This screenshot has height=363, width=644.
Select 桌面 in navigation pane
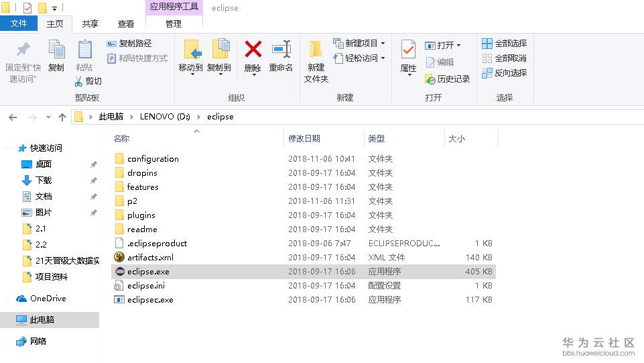pos(44,164)
